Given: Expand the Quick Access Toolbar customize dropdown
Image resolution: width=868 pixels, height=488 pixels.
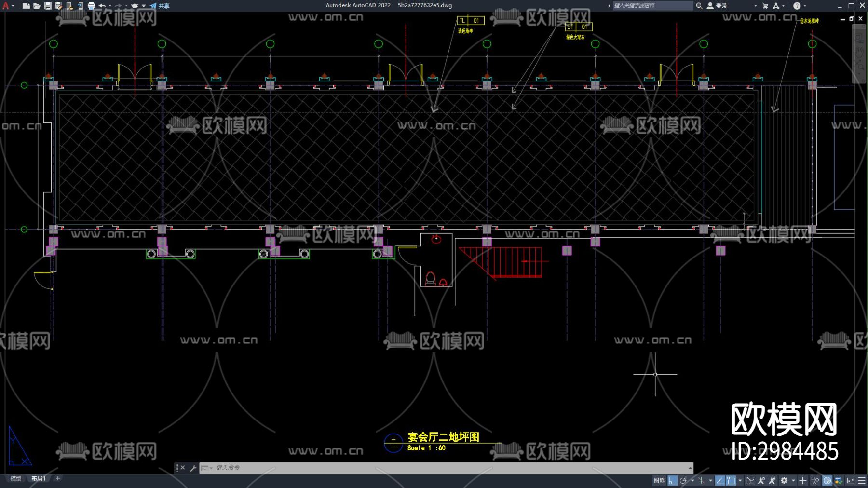Looking at the screenshot, I should 144,6.
